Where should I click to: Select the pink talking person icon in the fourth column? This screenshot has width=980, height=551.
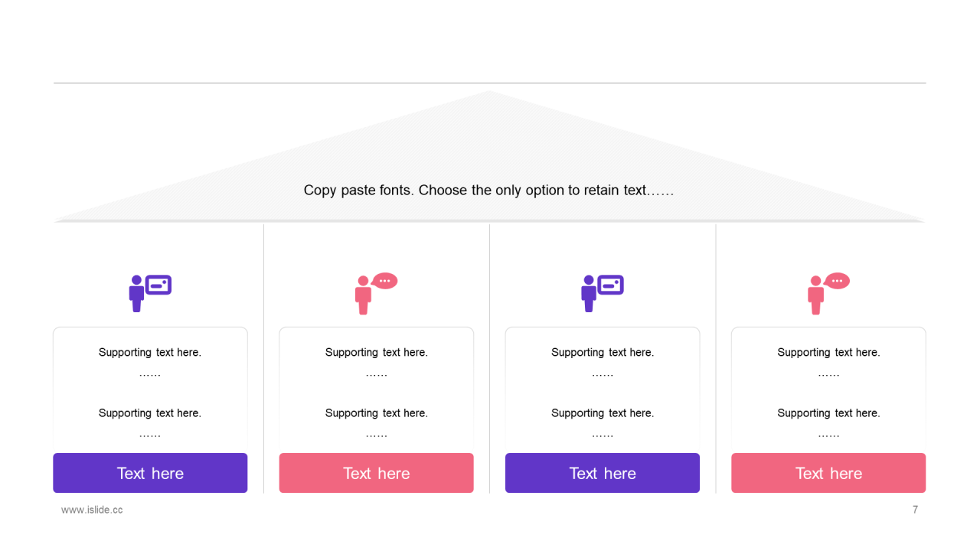828,293
